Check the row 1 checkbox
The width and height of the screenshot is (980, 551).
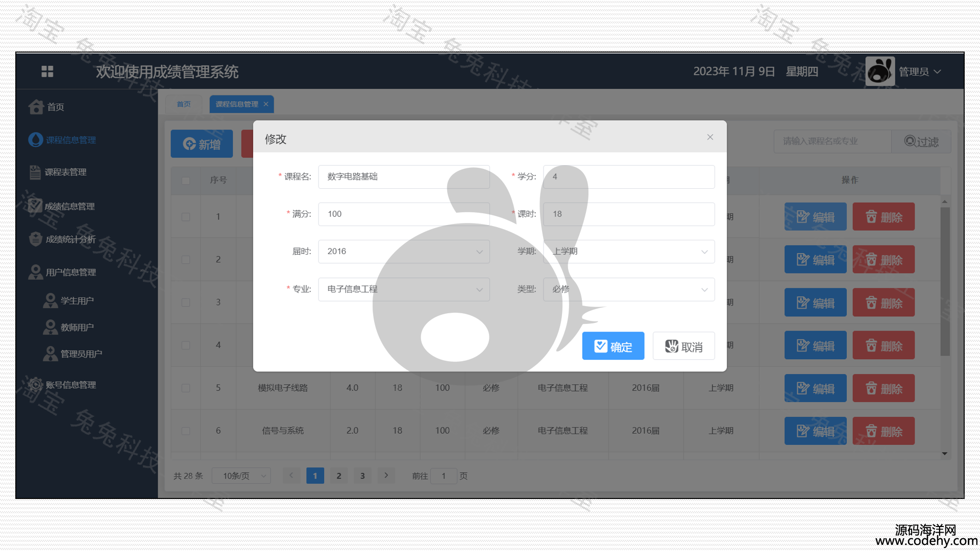[186, 217]
